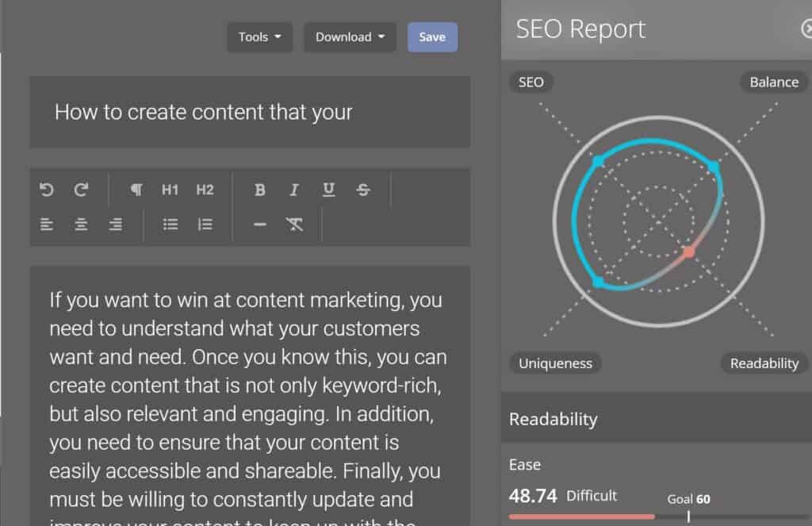Align text to the right
This screenshot has height=526, width=812.
116,225
